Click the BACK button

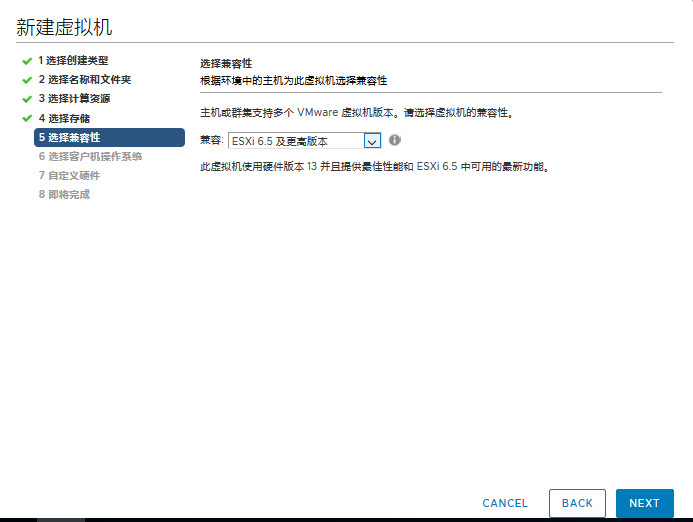pyautogui.click(x=577, y=503)
